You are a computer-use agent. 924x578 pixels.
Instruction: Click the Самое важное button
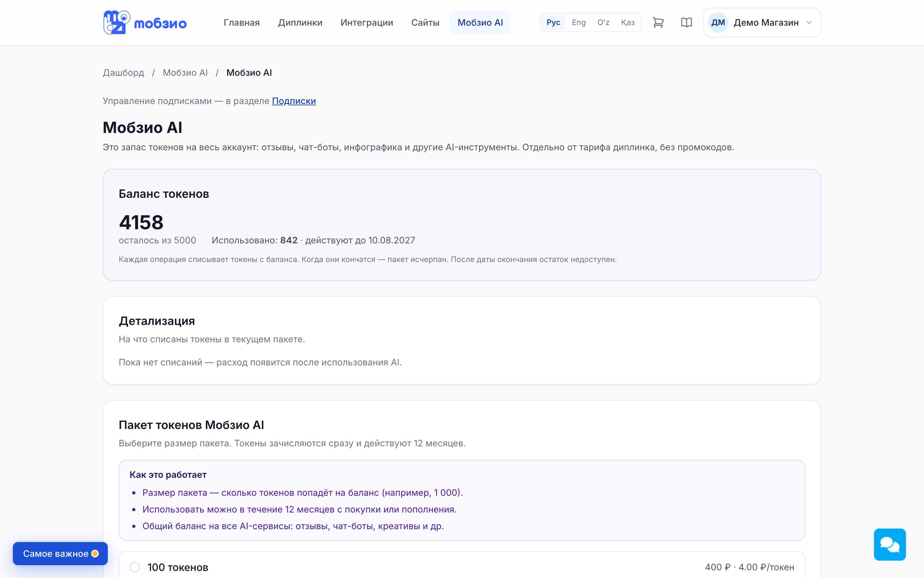[60, 554]
